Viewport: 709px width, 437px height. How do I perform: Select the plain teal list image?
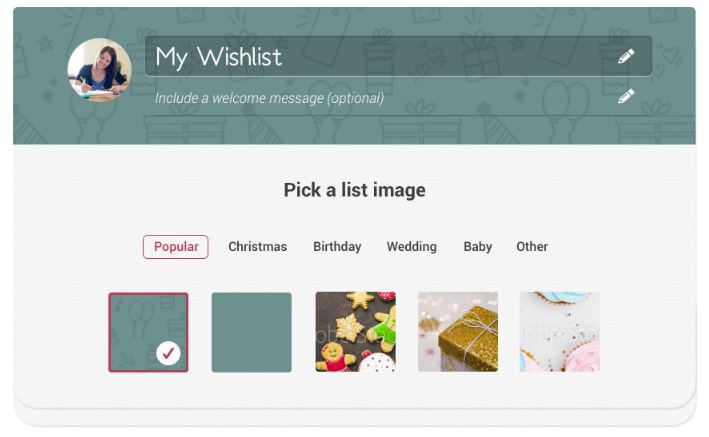251,332
